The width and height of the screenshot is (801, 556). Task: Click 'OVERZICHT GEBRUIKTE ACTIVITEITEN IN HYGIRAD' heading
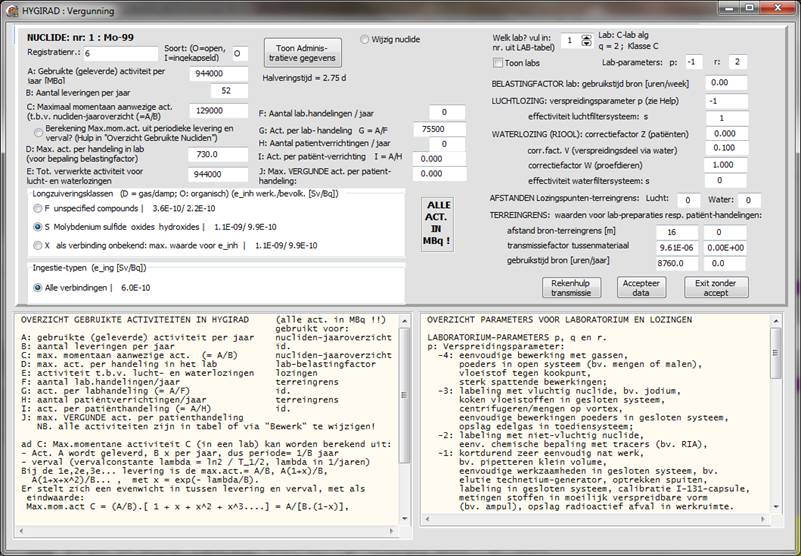click(135, 320)
